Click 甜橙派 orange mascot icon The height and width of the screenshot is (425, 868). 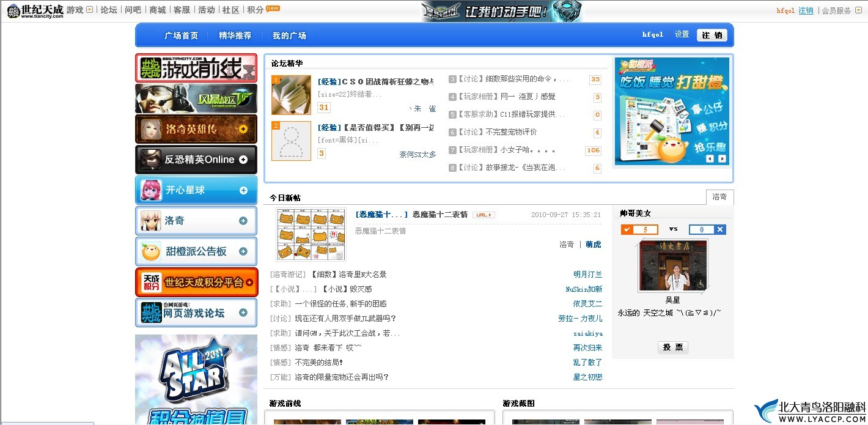click(x=151, y=251)
